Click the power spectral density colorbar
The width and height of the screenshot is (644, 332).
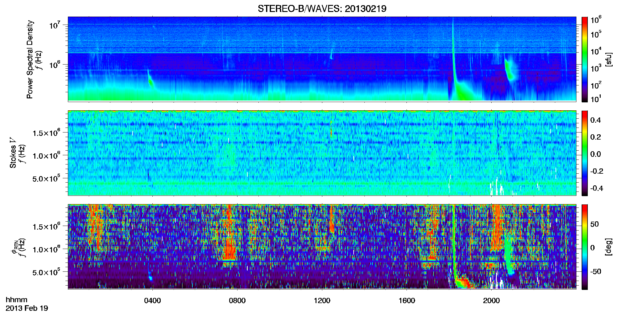(x=585, y=59)
